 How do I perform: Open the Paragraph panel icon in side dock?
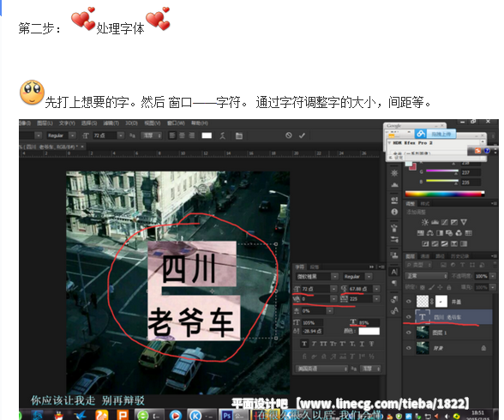[x=394, y=283]
